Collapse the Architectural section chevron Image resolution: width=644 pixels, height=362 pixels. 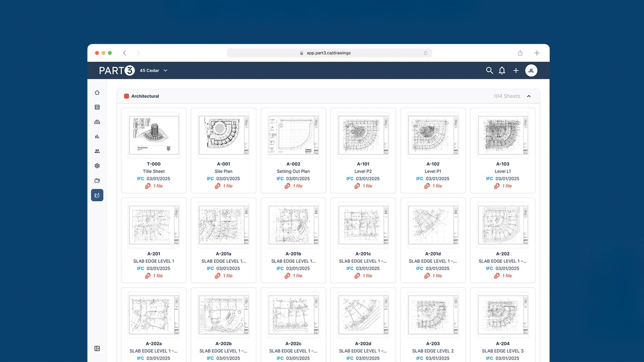529,96
